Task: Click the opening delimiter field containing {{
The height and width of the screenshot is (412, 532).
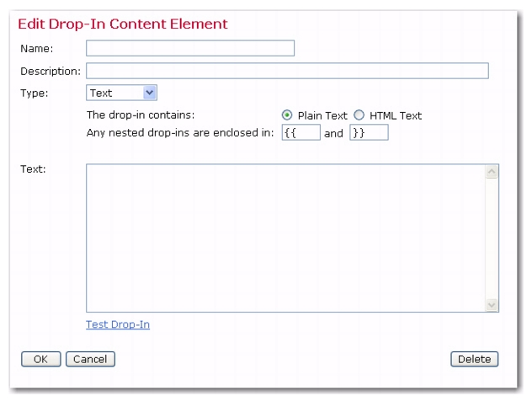Action: coord(301,132)
